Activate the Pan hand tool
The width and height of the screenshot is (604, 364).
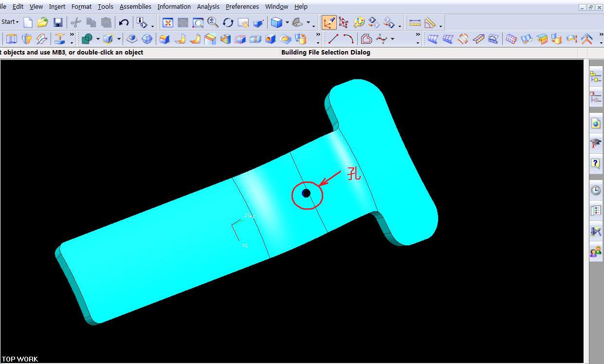pyautogui.click(x=243, y=22)
